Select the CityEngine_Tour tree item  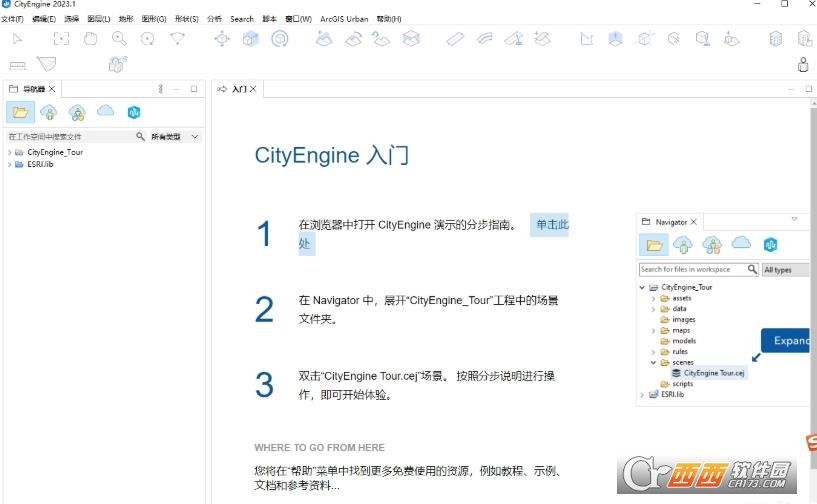(x=55, y=152)
